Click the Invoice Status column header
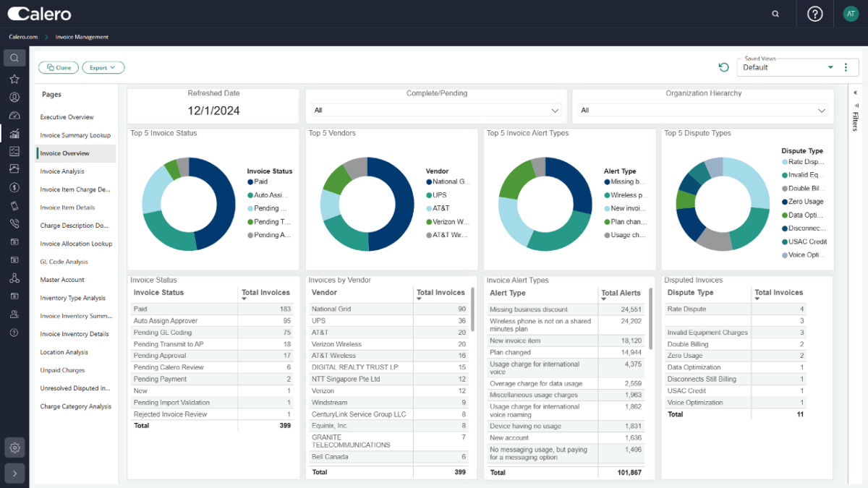The width and height of the screenshot is (868, 488). [158, 293]
